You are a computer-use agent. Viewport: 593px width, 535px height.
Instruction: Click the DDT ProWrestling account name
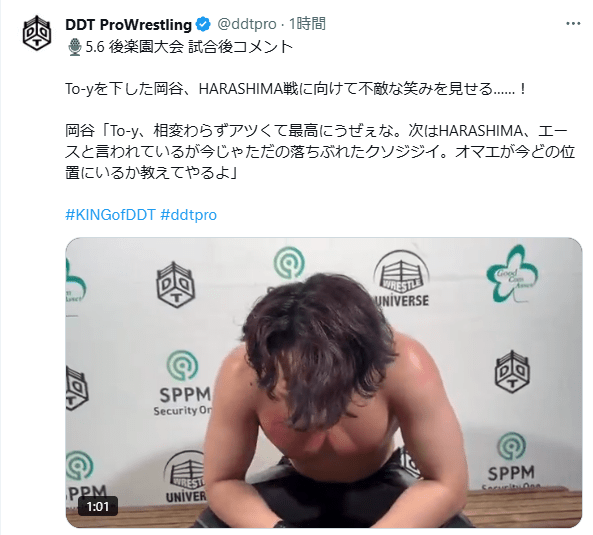(128, 25)
